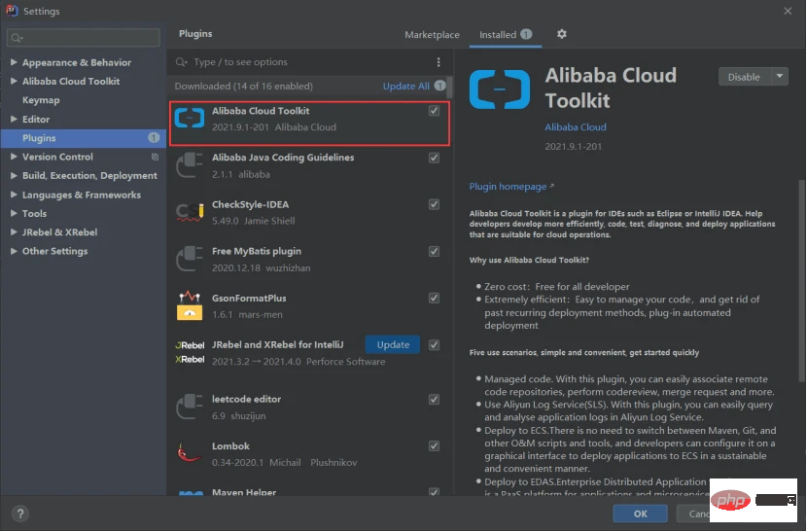The width and height of the screenshot is (807, 532).
Task: Click the plugins settings gear icon
Action: (561, 34)
